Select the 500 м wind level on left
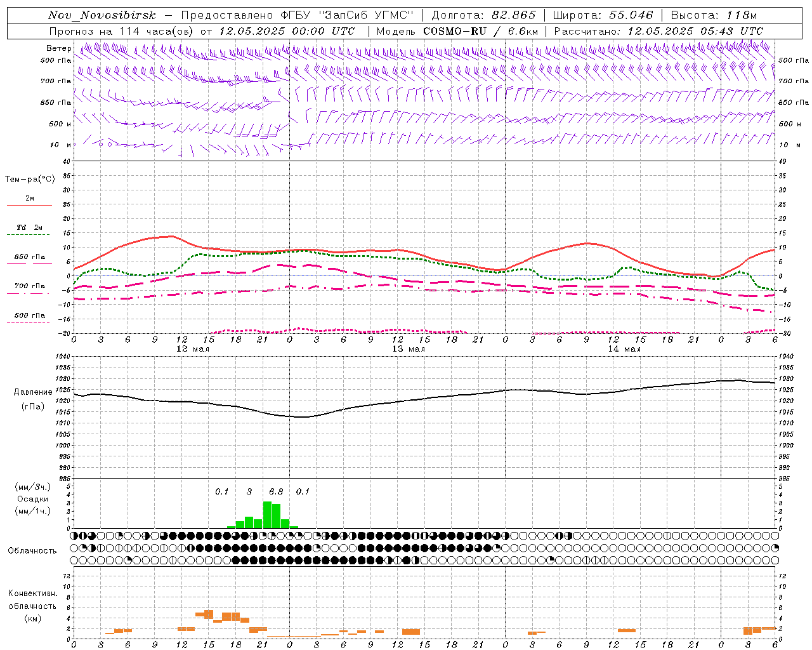Image resolution: width=812 pixels, height=650 pixels. (61, 124)
